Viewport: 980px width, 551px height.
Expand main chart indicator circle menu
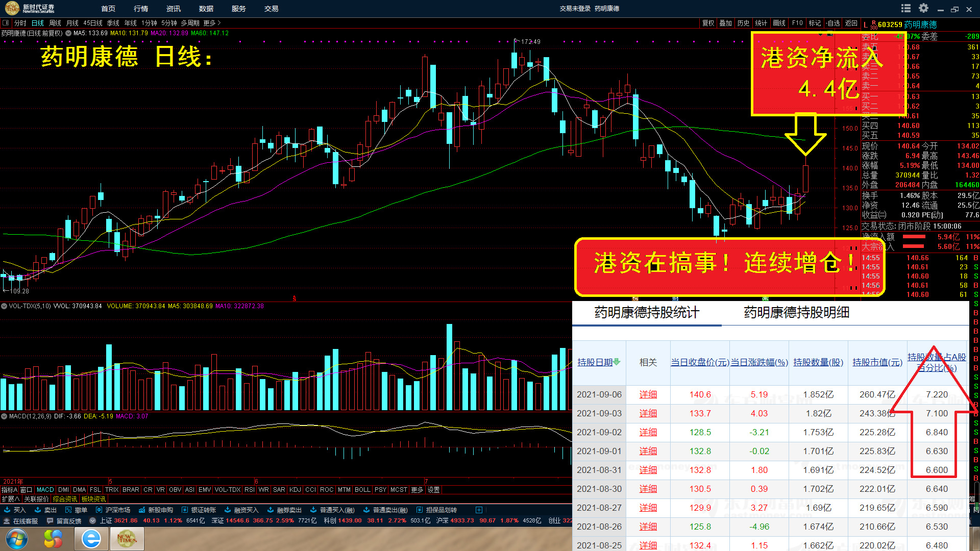(x=68, y=33)
